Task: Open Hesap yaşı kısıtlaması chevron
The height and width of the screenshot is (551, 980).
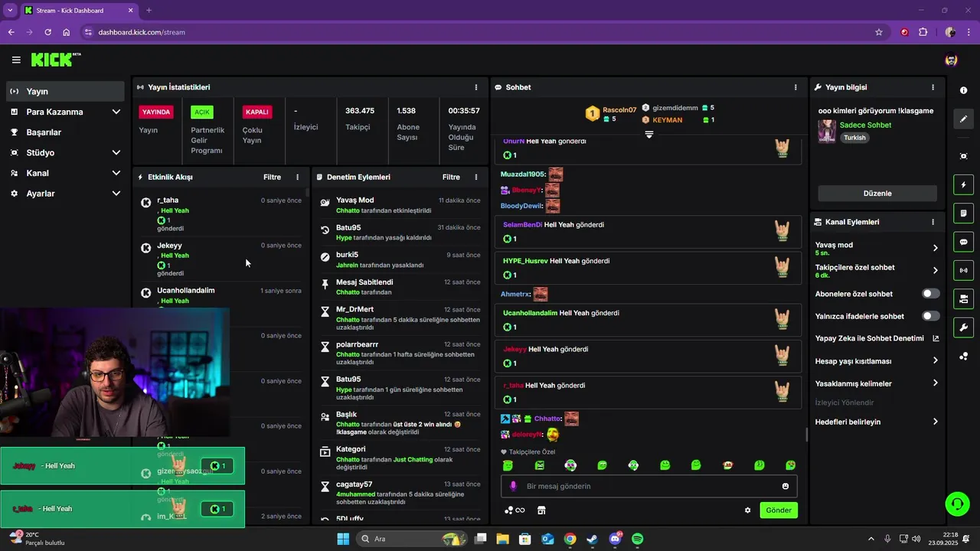Action: 935,361
